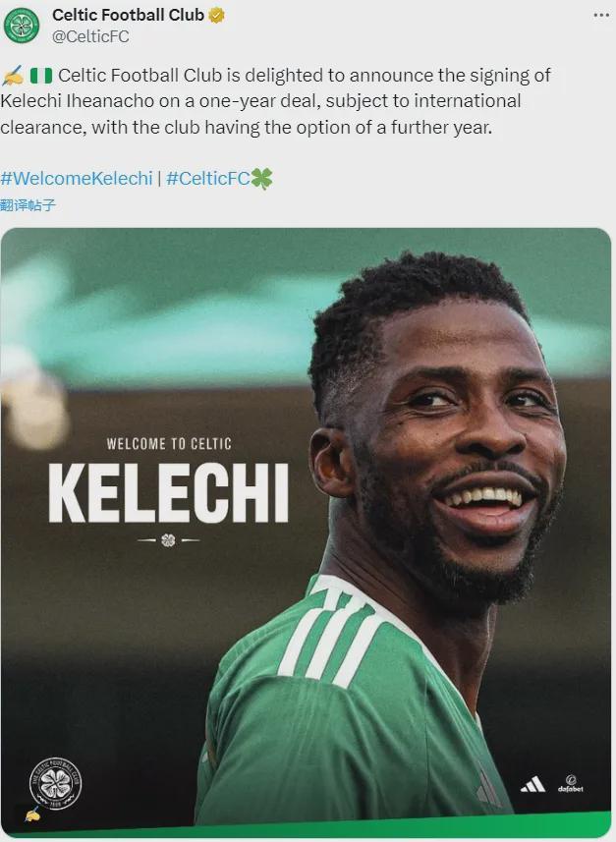This screenshot has height=842, width=616.
Task: Click the small writing hand icon below the crest
Action: [32, 814]
